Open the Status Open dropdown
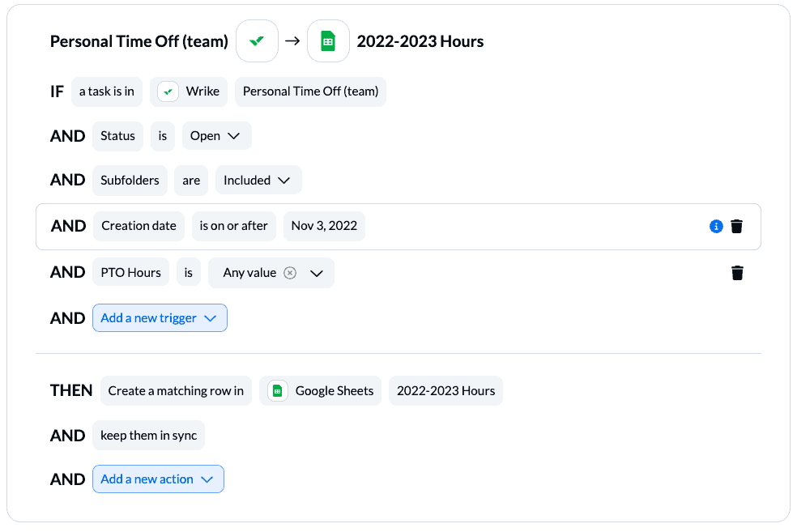797x532 pixels. [x=217, y=136]
